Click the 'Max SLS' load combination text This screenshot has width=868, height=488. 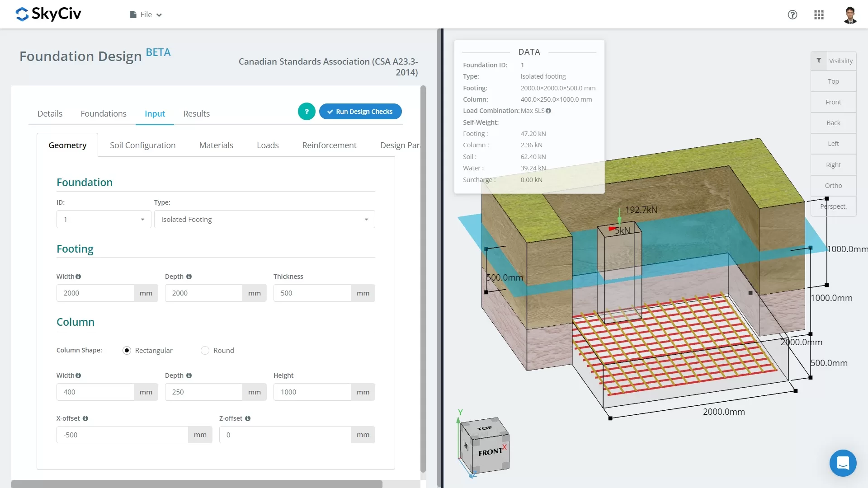pyautogui.click(x=533, y=111)
